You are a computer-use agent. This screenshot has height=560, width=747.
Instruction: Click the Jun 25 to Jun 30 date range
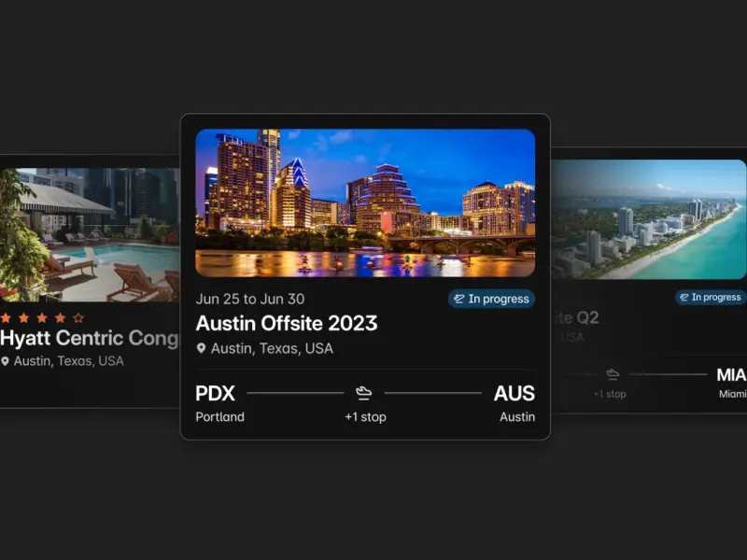pos(250,299)
